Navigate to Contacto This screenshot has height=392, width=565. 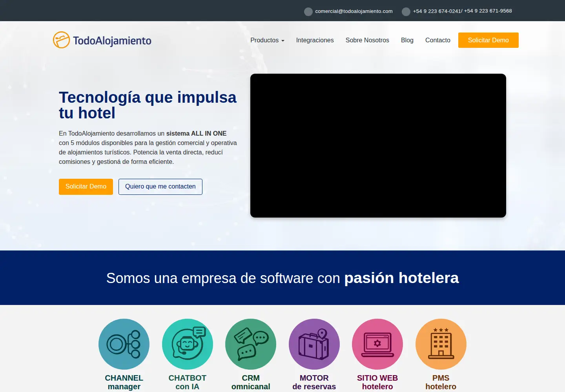click(438, 40)
